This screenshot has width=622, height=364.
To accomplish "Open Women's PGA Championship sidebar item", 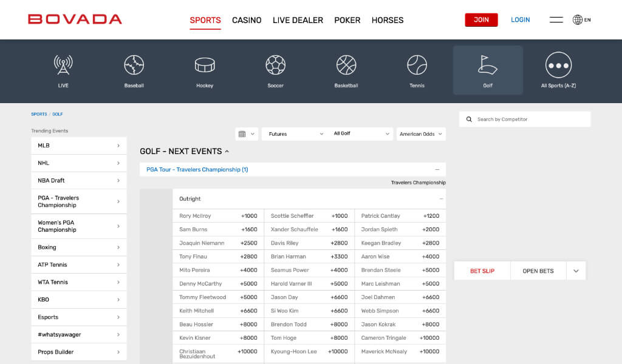I will [79, 226].
